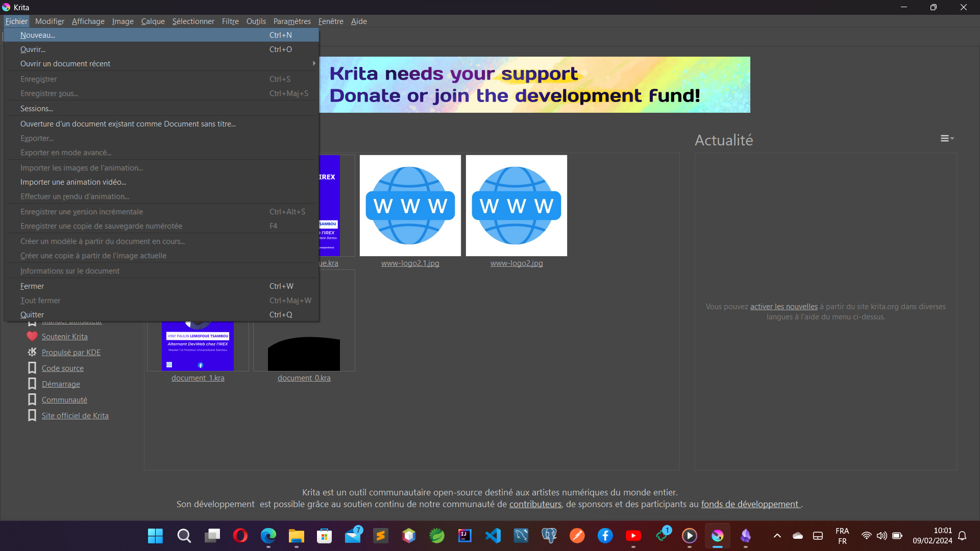Click the Soutenir Krita heart icon
Image resolution: width=980 pixels, height=551 pixels.
tap(32, 336)
